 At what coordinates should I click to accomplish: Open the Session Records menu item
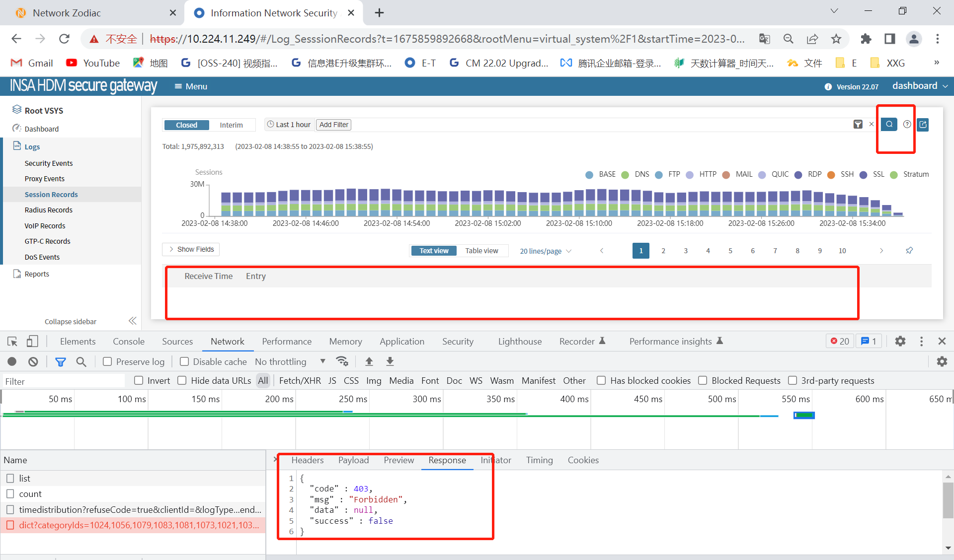pyautogui.click(x=51, y=194)
